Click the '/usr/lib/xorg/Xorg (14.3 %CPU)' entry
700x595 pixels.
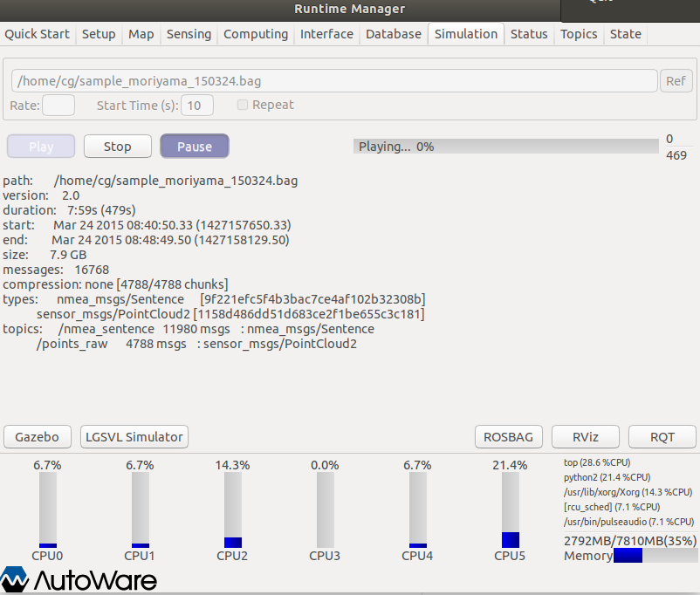coord(628,492)
